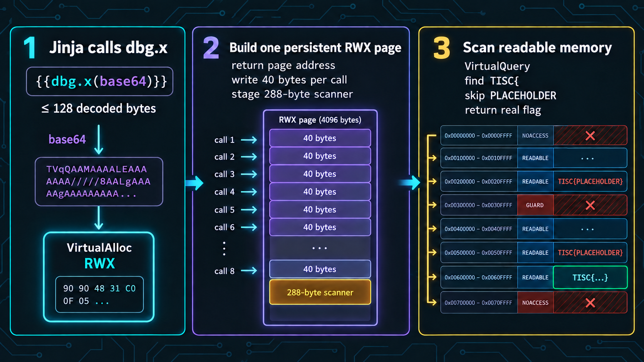Click the address range 0x00400000 – 0x0040FFFF

pyautogui.click(x=478, y=229)
